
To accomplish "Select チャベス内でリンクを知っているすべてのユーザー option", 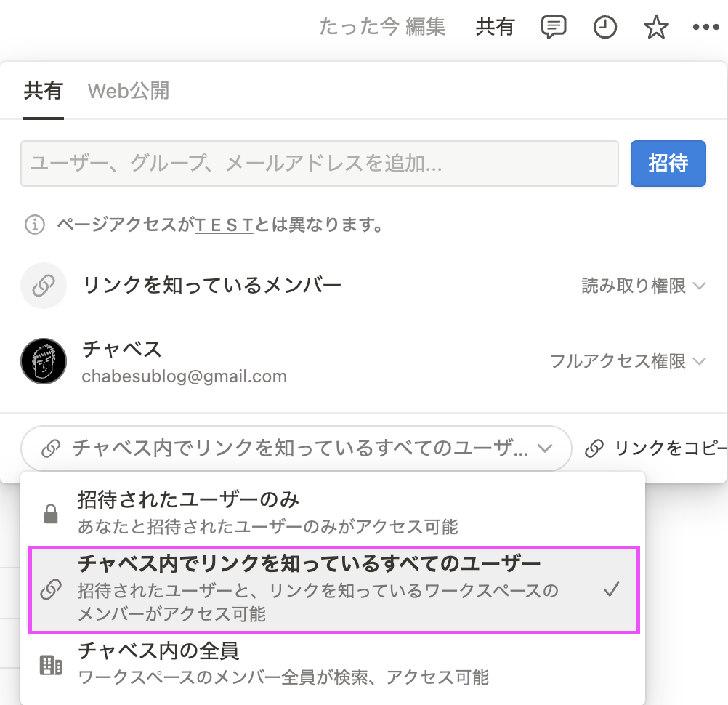I will pos(334,590).
